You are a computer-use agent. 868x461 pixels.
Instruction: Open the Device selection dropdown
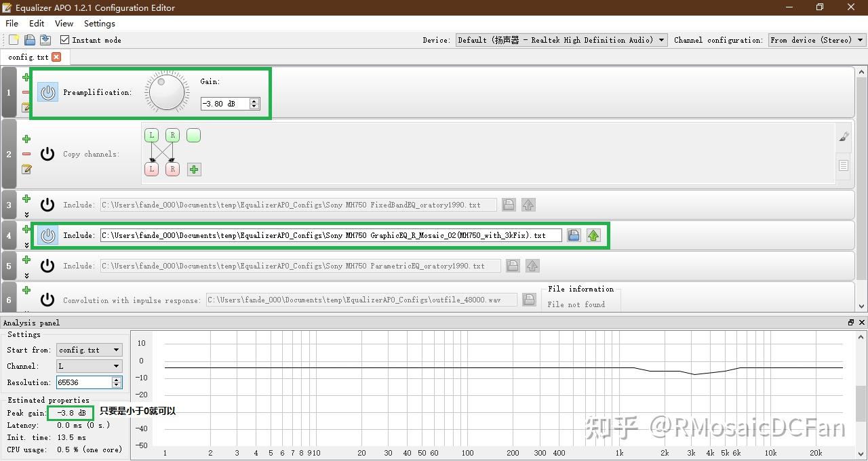coord(661,39)
